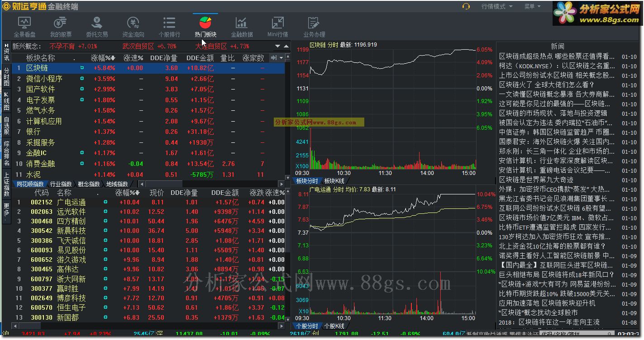The width and height of the screenshot is (644, 340).
Task: Open the 行情模式 dropdown
Action: point(497,6)
